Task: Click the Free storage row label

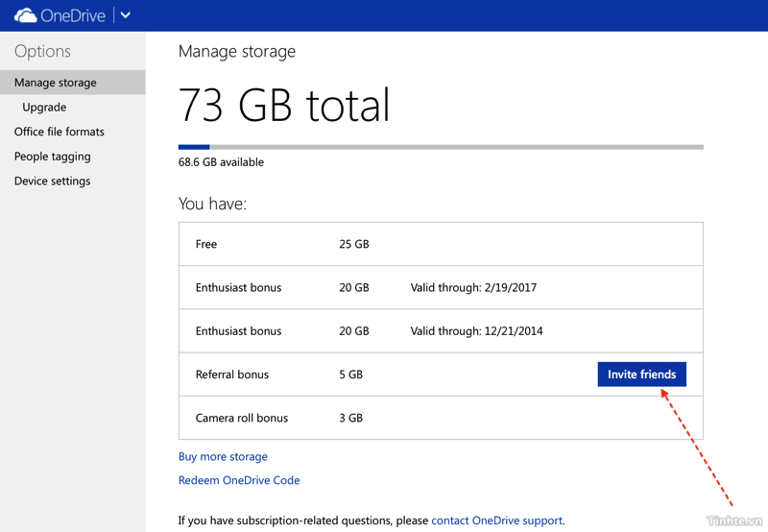Action: pos(206,244)
